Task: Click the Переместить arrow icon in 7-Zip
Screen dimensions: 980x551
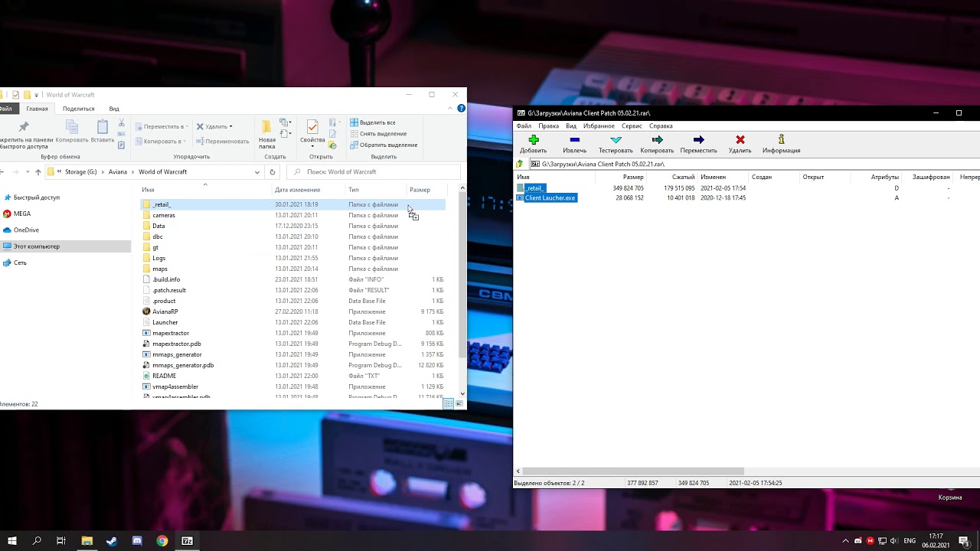Action: pos(698,140)
